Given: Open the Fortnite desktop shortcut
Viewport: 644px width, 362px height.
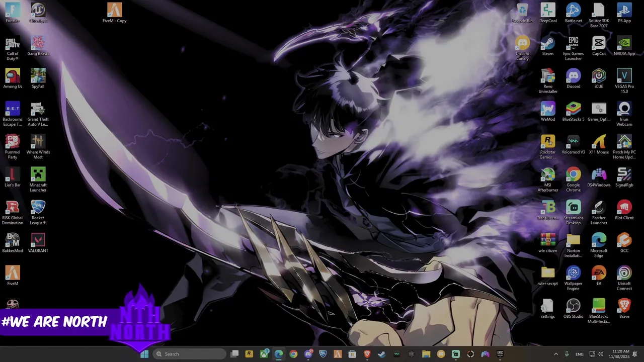Looking at the screenshot, I should 13,13.
